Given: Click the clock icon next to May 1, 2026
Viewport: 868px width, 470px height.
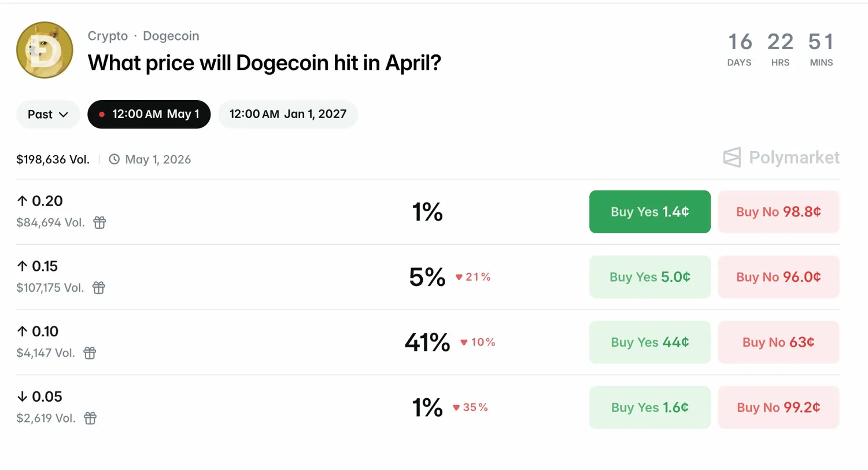Looking at the screenshot, I should point(114,159).
